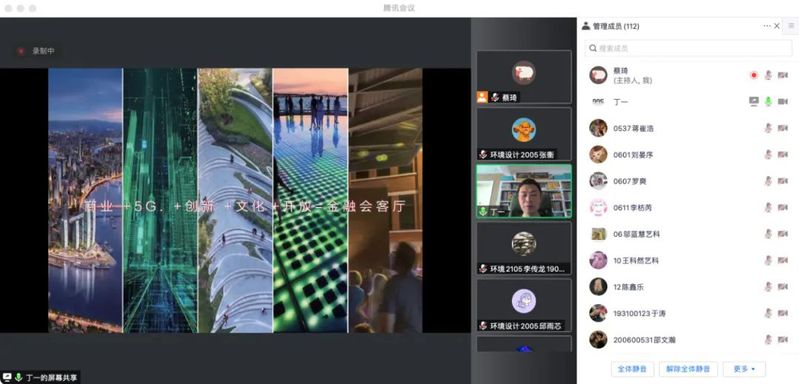The height and width of the screenshot is (384, 799).
Task: Focus the 搜索成员 search field
Action: click(x=688, y=48)
